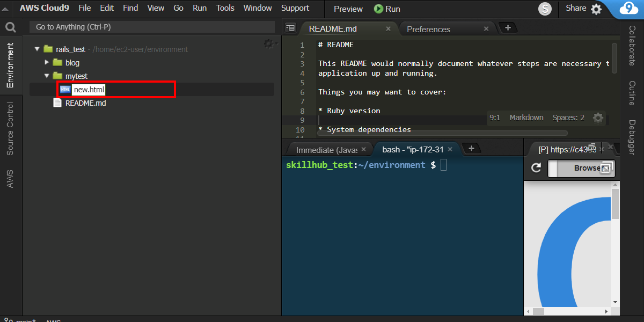Open editor settings gear in status bar
644x322 pixels.
pos(598,118)
